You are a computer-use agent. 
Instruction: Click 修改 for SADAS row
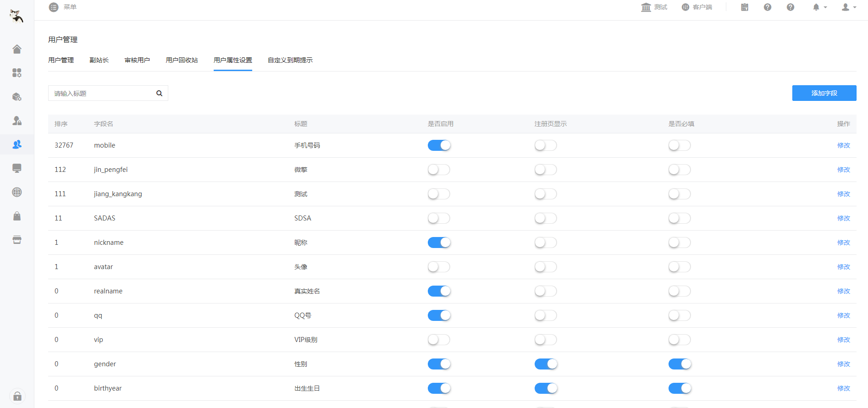[844, 218]
